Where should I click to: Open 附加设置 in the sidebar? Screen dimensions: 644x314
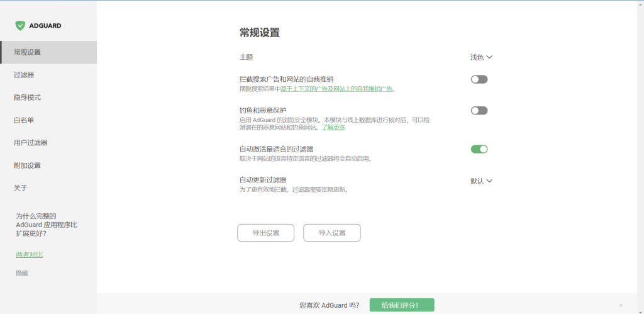pos(48,165)
